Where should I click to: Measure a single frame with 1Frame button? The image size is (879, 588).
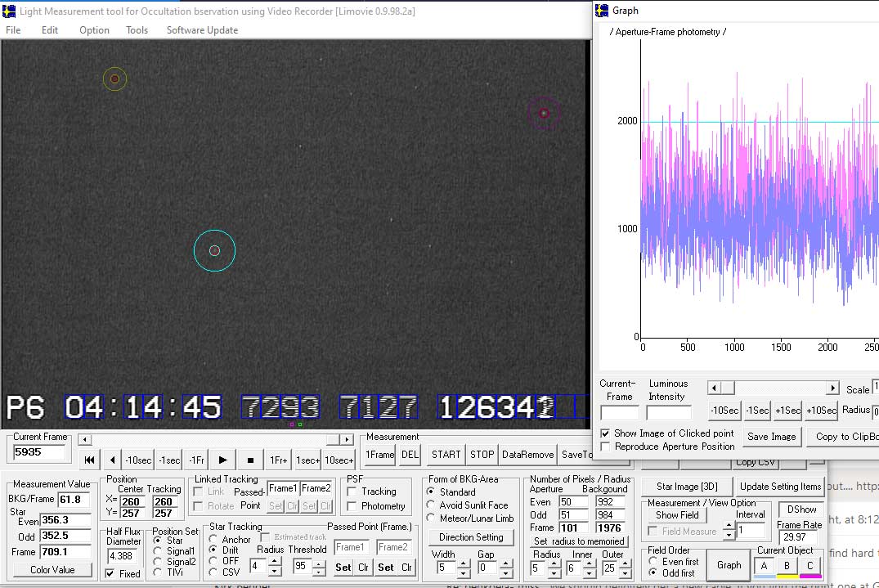click(380, 455)
